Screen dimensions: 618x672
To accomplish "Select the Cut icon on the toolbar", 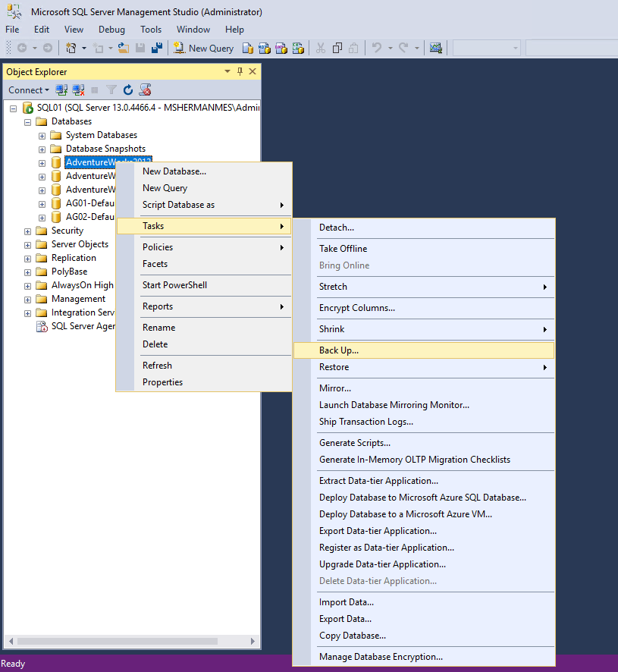I will pyautogui.click(x=322, y=47).
